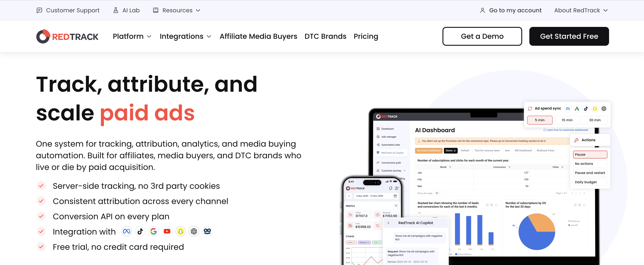The height and width of the screenshot is (265, 644).
Task: Expand the About RedTrack dropdown
Action: 605,11
